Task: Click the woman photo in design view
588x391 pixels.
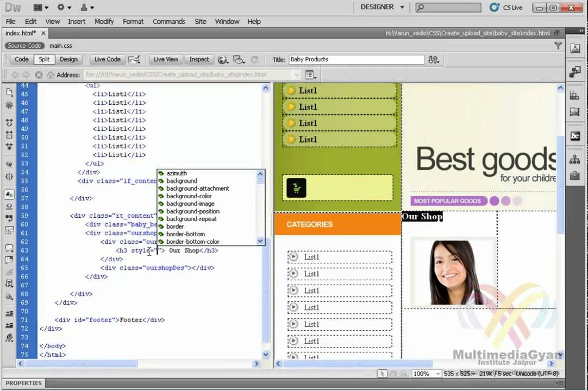Action: 453,272
